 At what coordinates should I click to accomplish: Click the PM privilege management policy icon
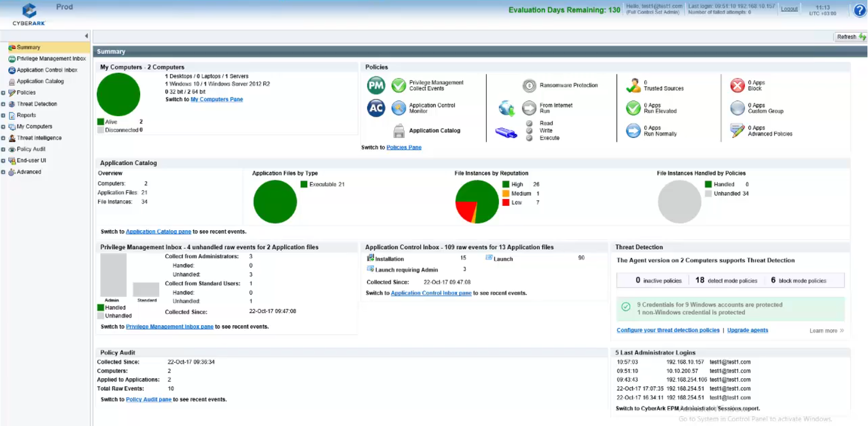376,86
